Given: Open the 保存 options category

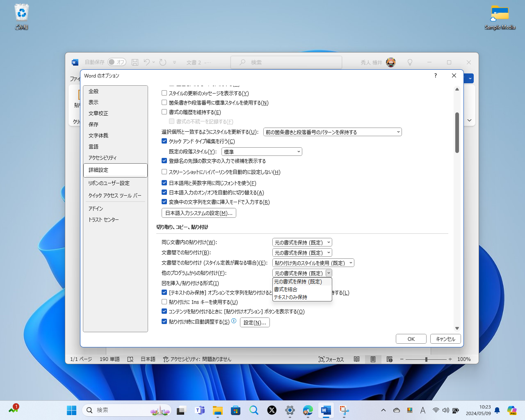Looking at the screenshot, I should pos(115,125).
